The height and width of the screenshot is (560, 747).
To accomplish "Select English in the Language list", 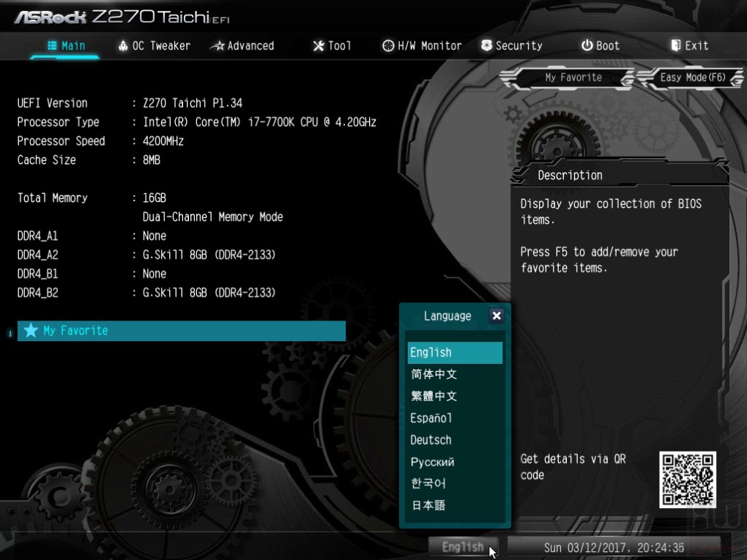I will pos(455,352).
